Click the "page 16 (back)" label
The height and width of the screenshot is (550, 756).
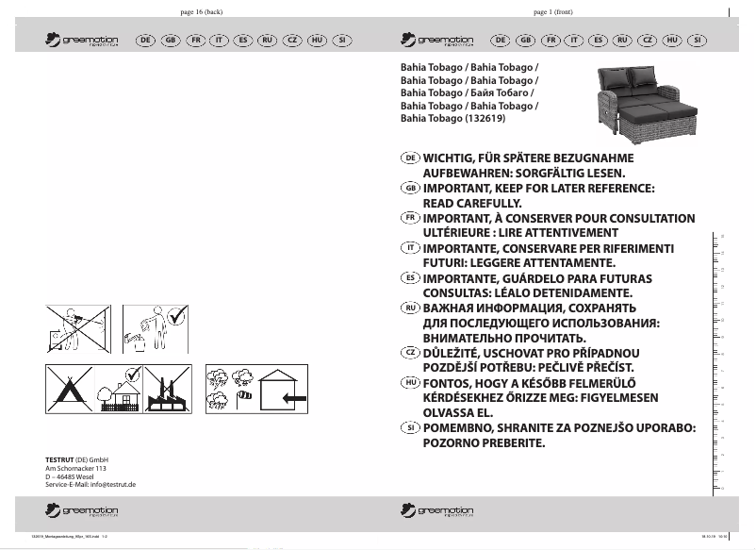[200, 12]
